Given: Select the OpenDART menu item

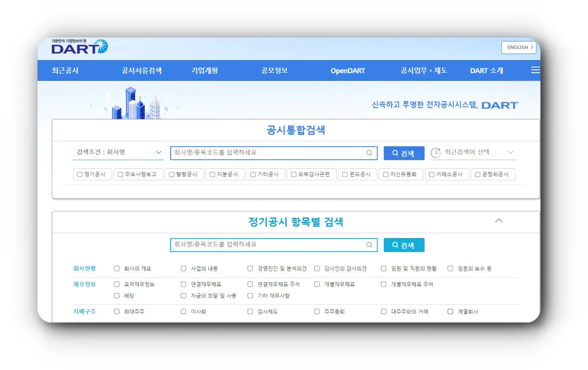Looking at the screenshot, I should (348, 70).
